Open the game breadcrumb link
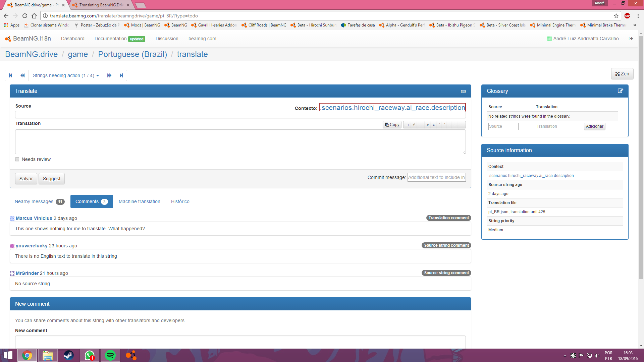This screenshot has height=362, width=644. [78, 54]
